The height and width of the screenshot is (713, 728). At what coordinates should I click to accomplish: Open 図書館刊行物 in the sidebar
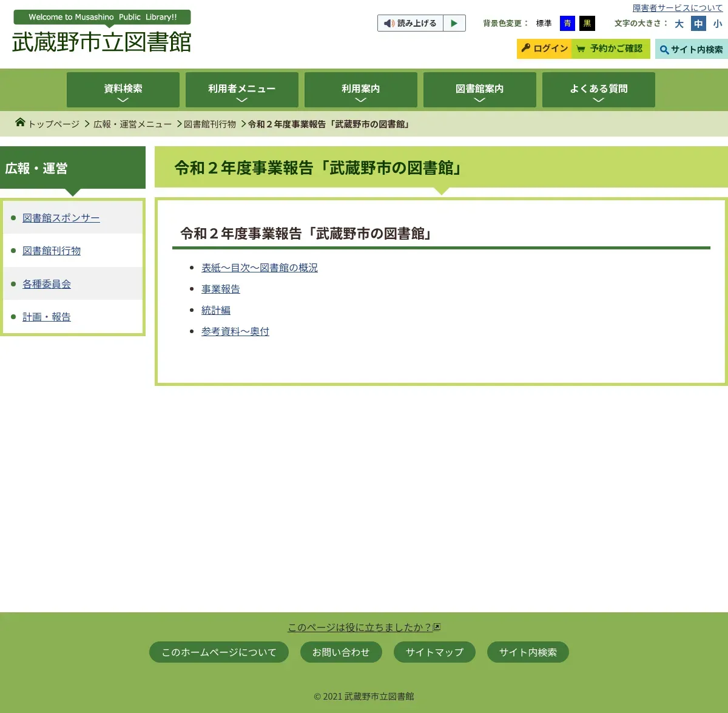(52, 251)
